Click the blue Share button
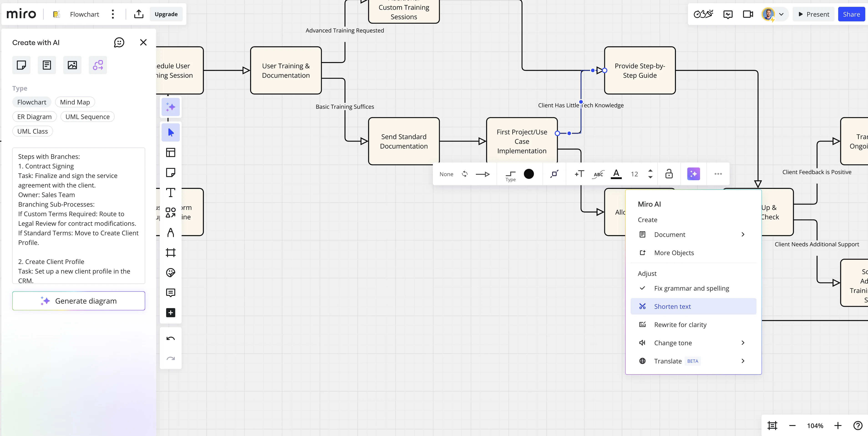Viewport: 868px width, 436px height. pos(851,14)
